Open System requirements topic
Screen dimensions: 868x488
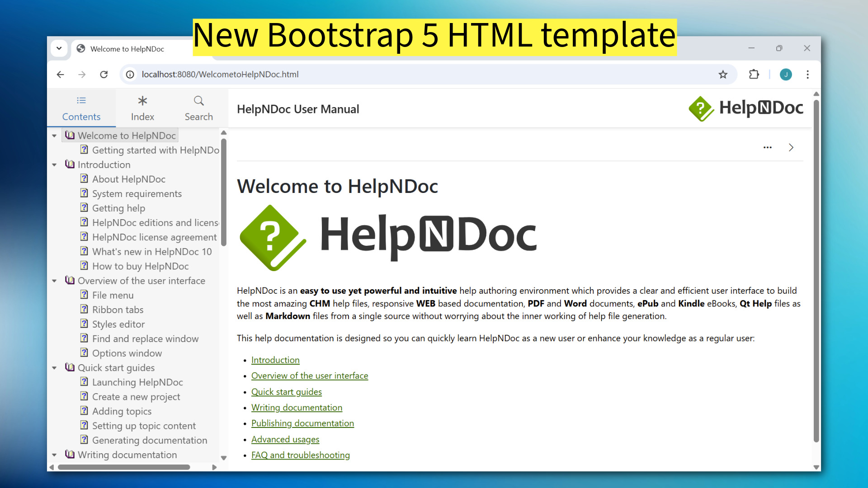137,193
